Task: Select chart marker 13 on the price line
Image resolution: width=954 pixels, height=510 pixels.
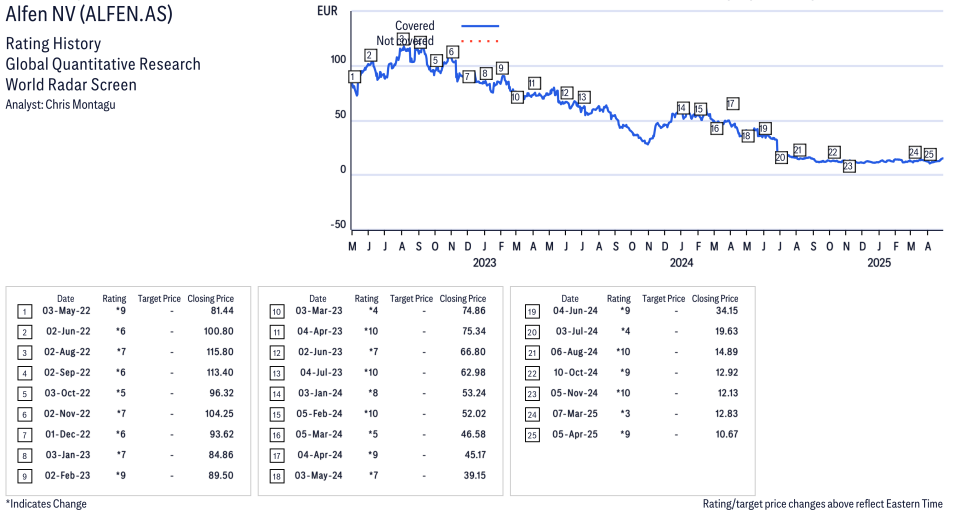Action: coord(583,97)
